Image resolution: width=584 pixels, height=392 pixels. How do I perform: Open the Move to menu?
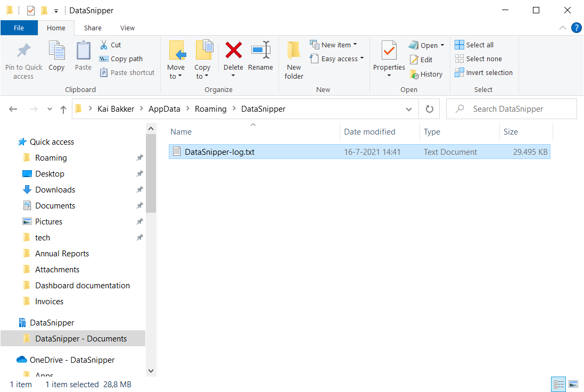(176, 60)
